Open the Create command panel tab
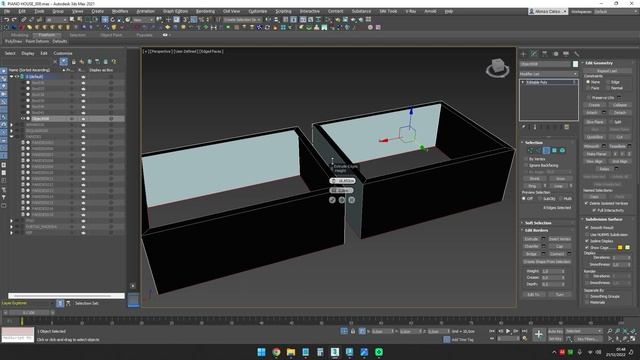 coord(524,54)
